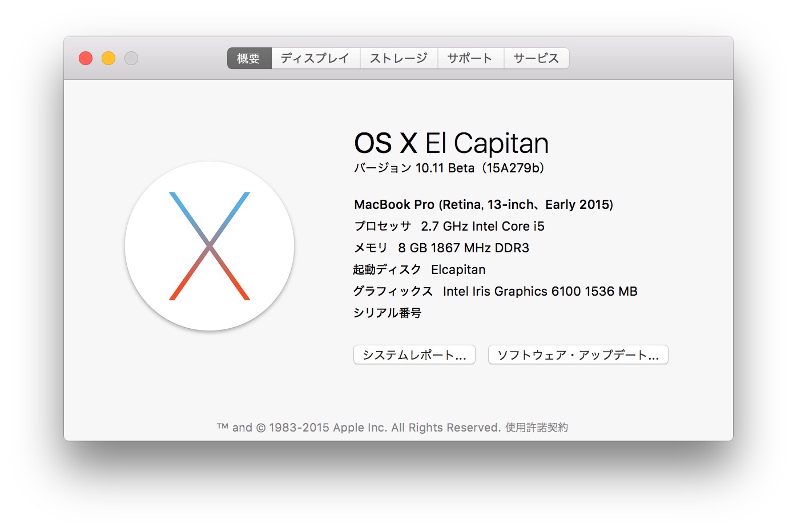Click the プロセッサ label
The height and width of the screenshot is (532, 797).
[383, 226]
